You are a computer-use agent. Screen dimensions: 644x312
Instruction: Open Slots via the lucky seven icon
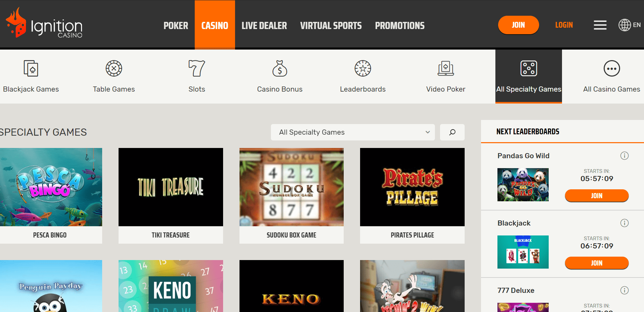[197, 68]
